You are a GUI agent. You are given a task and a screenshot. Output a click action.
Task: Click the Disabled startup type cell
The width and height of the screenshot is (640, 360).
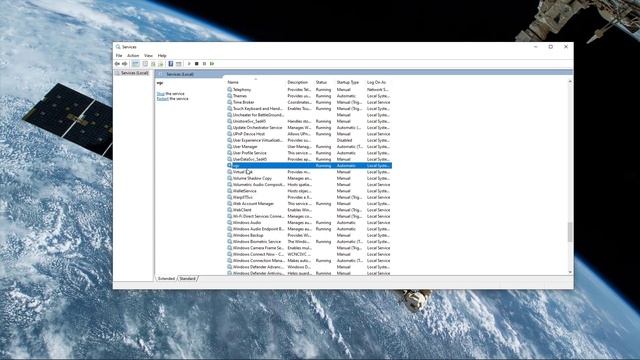point(344,140)
